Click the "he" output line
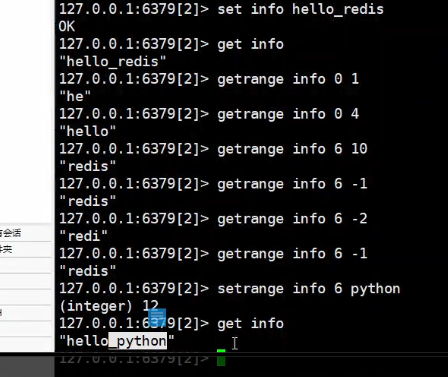Image resolution: width=448 pixels, height=377 pixels. point(75,97)
